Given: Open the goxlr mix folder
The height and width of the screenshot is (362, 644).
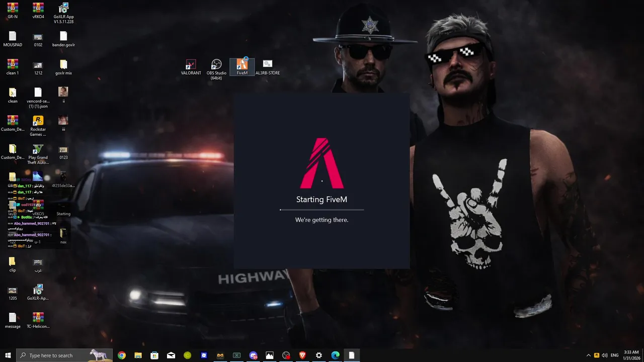Looking at the screenshot, I should click(63, 67).
